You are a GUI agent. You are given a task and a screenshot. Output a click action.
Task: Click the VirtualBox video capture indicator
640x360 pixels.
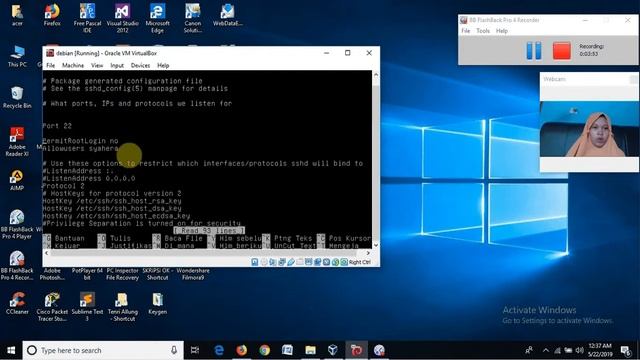318,262
